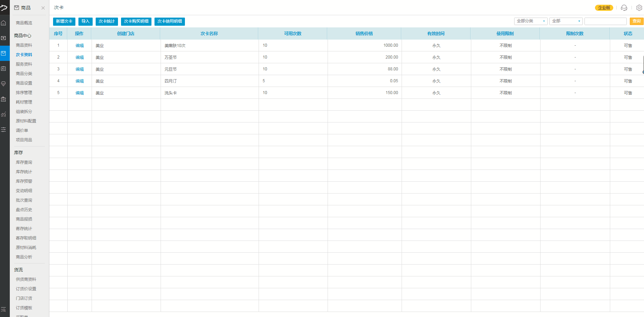
Task: Open the customer service headset icon
Action: 624,8
